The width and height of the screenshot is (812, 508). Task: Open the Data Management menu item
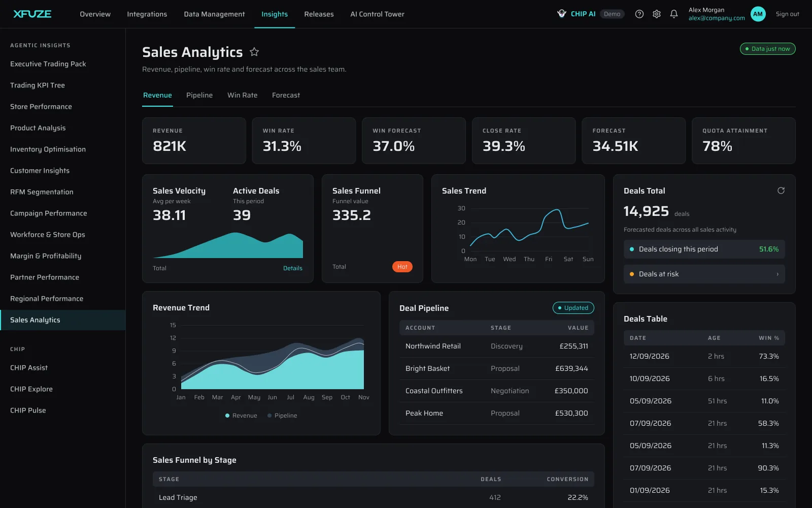point(214,14)
